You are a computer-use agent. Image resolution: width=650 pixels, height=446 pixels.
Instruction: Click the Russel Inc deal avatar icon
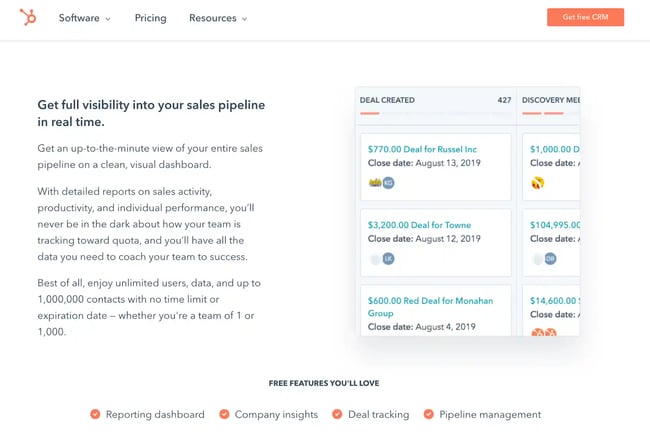coord(375,183)
